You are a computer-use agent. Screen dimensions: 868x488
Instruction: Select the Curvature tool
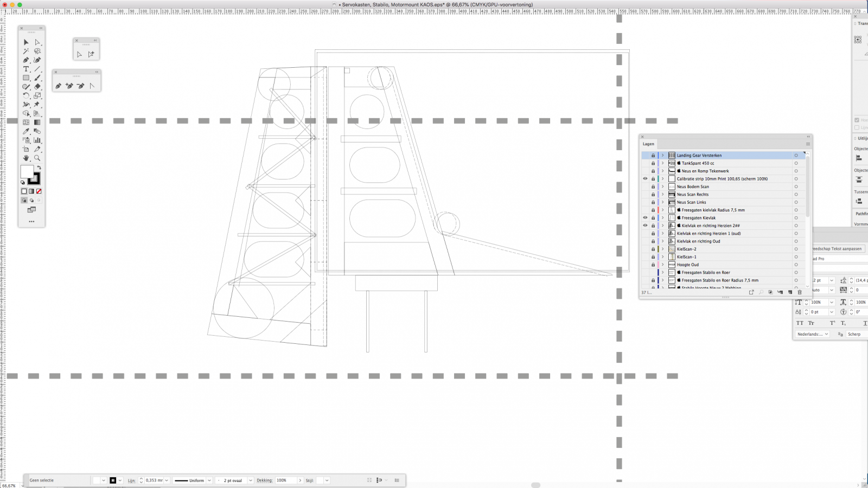tap(37, 60)
